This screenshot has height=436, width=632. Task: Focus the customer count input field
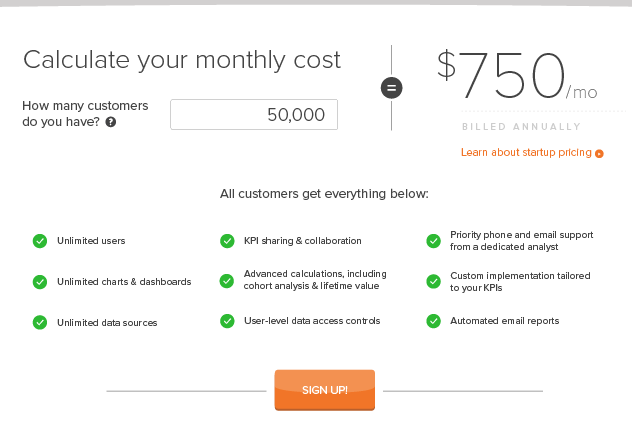point(254,115)
